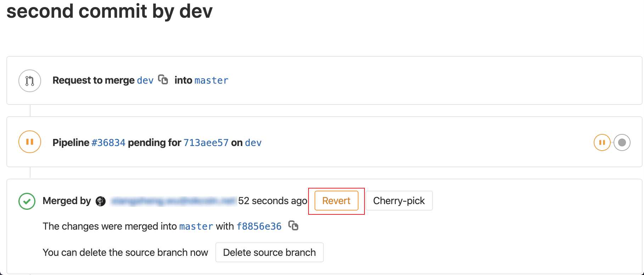Open the master branch link after "into"

(x=211, y=80)
